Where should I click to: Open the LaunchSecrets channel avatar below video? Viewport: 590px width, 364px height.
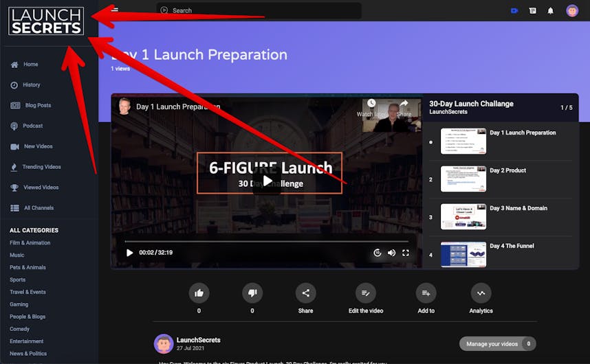[x=163, y=343]
